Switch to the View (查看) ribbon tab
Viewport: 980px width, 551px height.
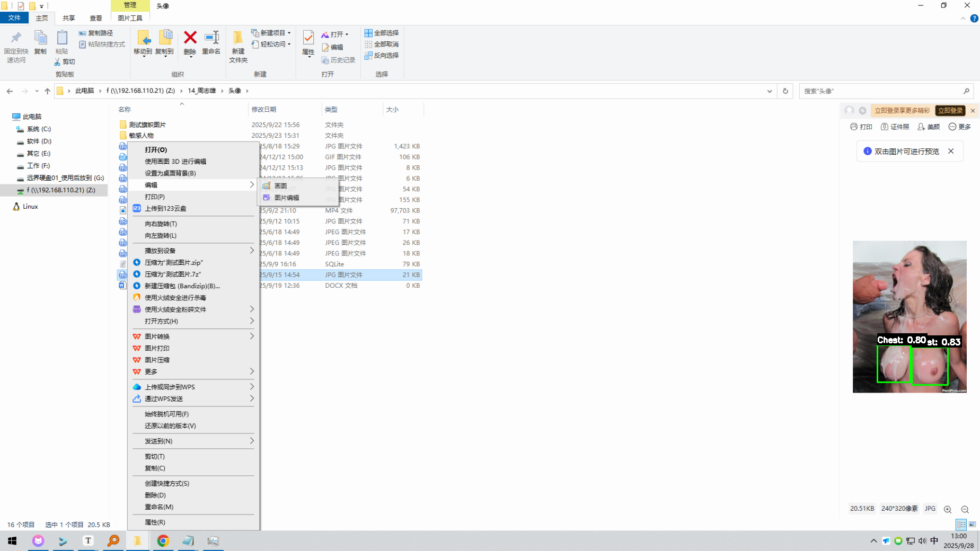(95, 18)
